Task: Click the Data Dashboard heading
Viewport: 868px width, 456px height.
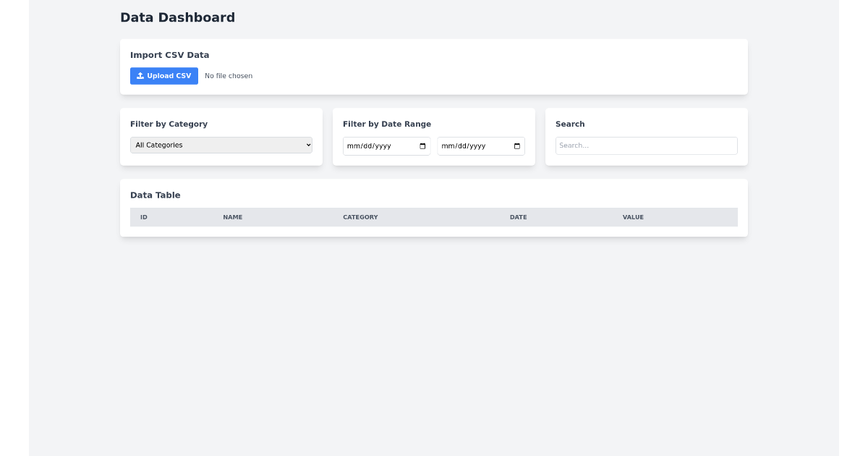Action: point(178,17)
